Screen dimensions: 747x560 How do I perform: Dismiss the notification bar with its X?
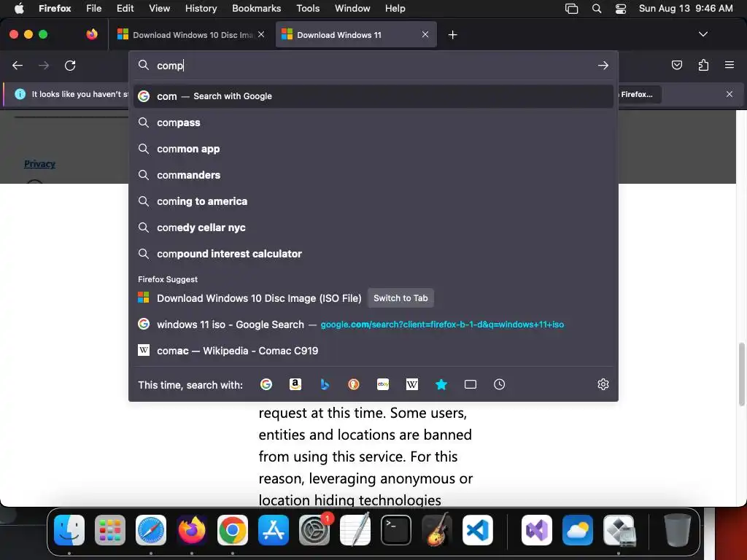pos(729,94)
